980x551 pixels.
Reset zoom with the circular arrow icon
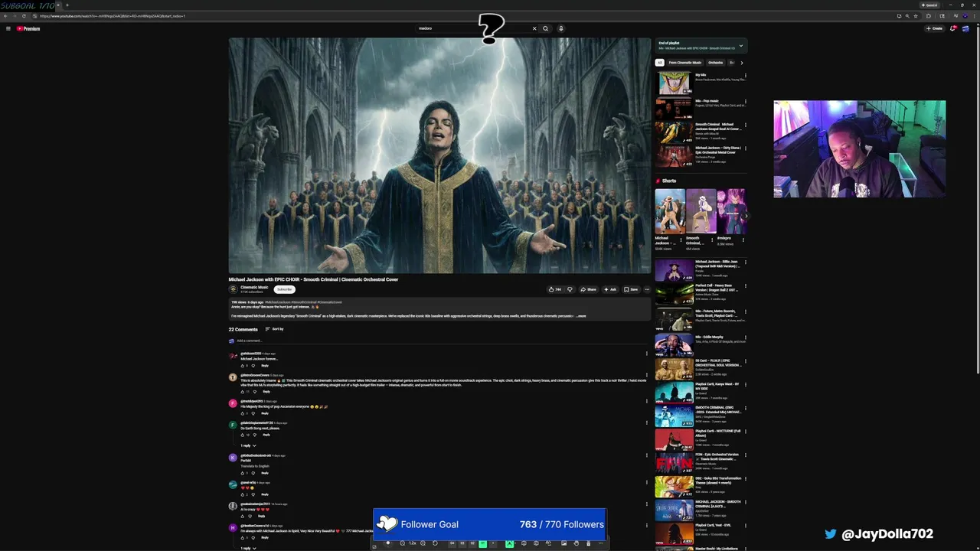tap(435, 543)
